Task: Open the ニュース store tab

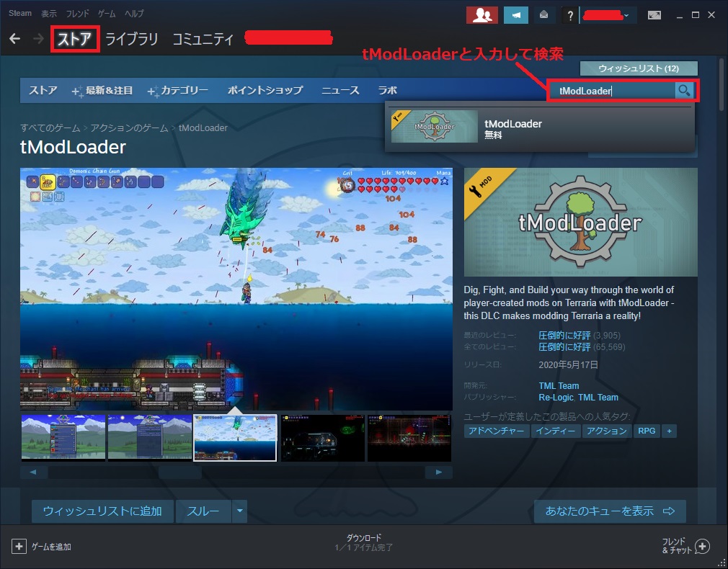Action: (340, 91)
